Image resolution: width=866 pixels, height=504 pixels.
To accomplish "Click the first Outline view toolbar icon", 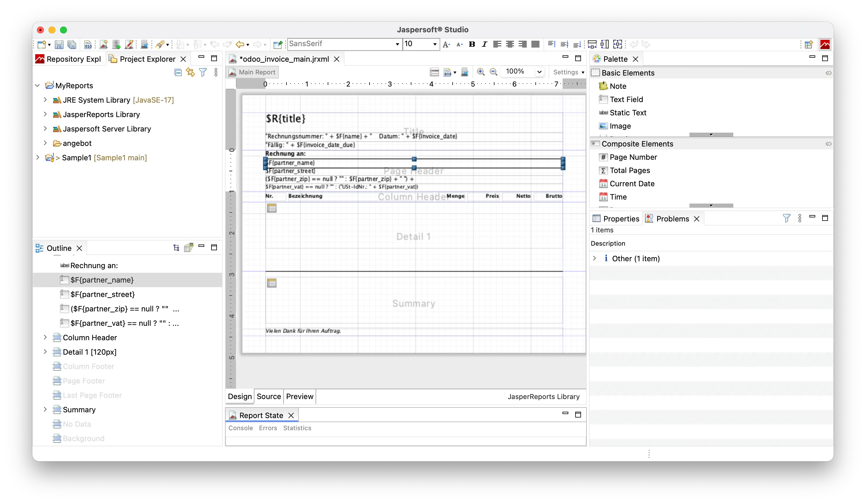I will [176, 248].
